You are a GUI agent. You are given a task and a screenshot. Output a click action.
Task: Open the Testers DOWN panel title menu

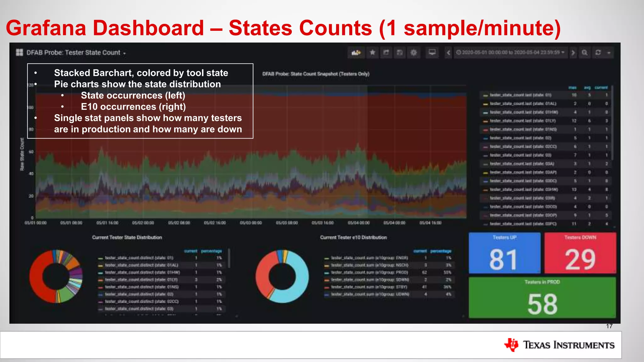tap(580, 238)
